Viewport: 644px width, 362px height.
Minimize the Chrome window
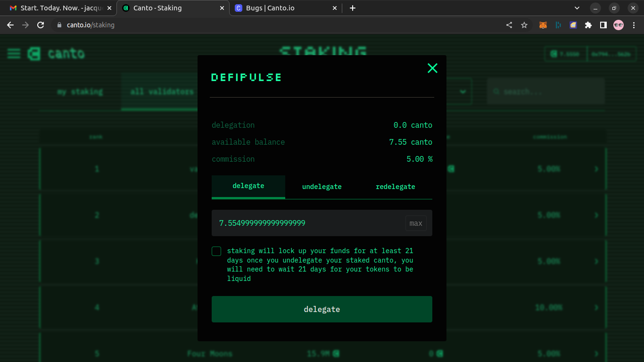coord(596,8)
